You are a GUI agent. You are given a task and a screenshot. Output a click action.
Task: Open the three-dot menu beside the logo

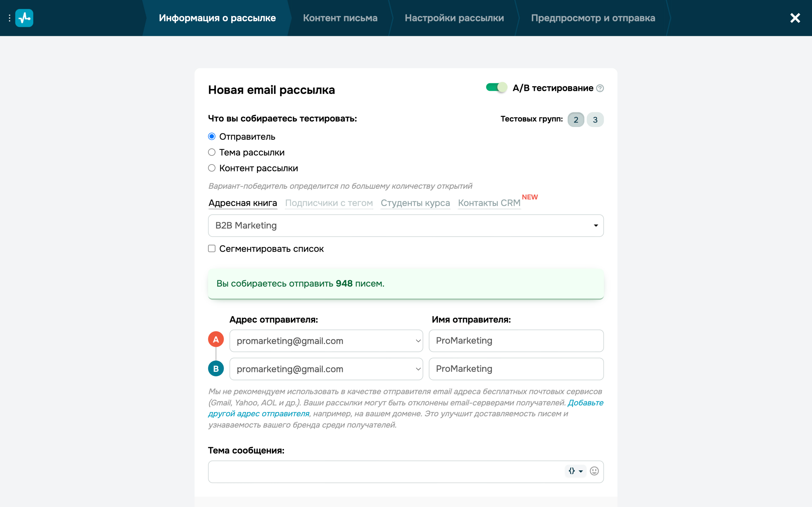9,18
